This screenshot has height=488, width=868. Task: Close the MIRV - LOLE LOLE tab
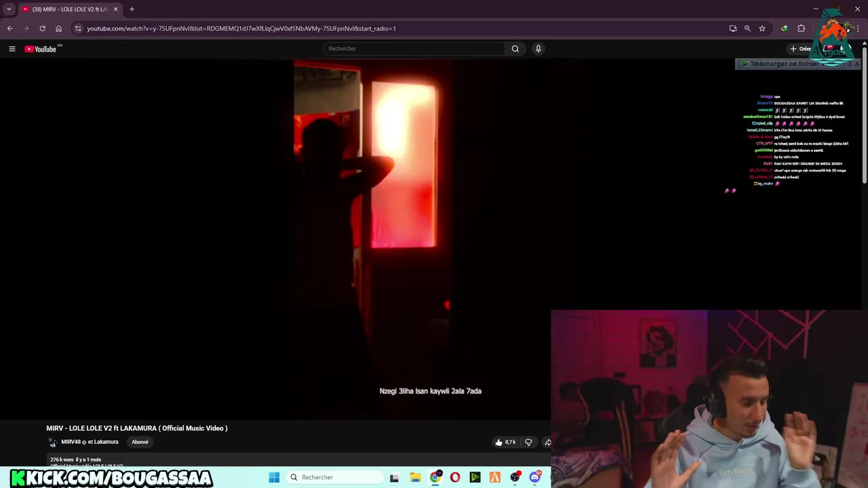click(x=115, y=9)
